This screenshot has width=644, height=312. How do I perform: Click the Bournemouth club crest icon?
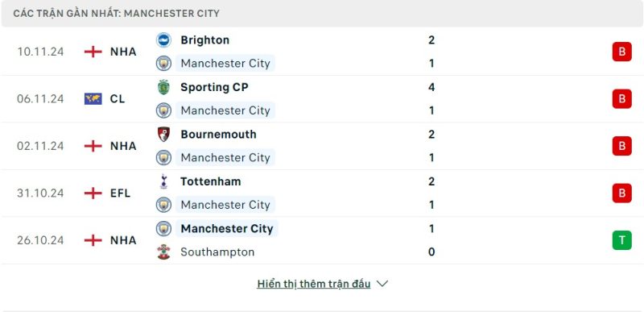163,134
